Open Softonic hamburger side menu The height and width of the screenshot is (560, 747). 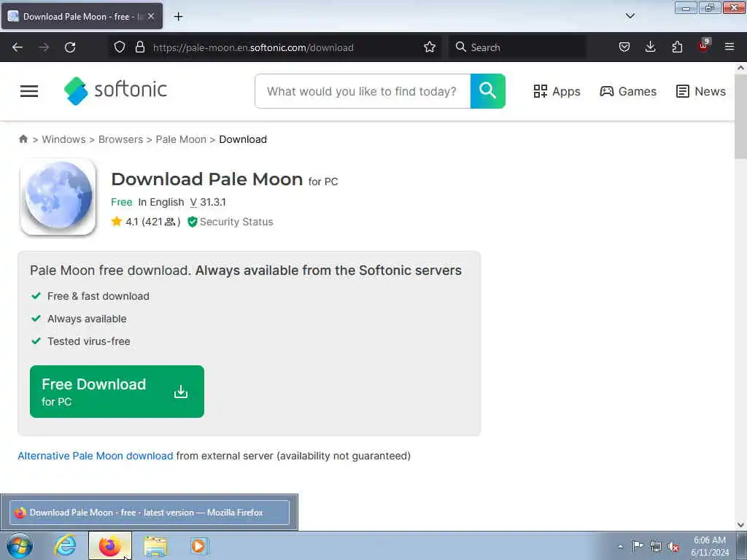[x=29, y=91]
